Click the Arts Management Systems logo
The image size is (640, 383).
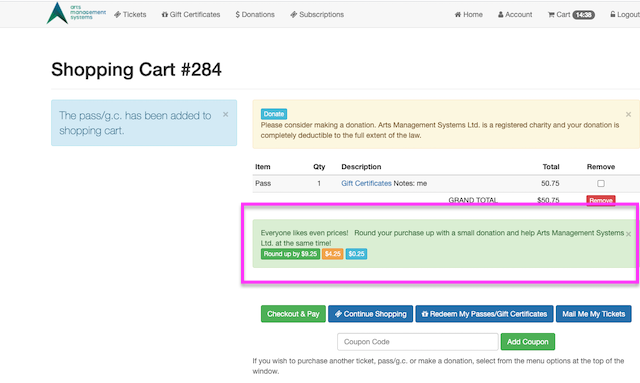click(x=76, y=13)
